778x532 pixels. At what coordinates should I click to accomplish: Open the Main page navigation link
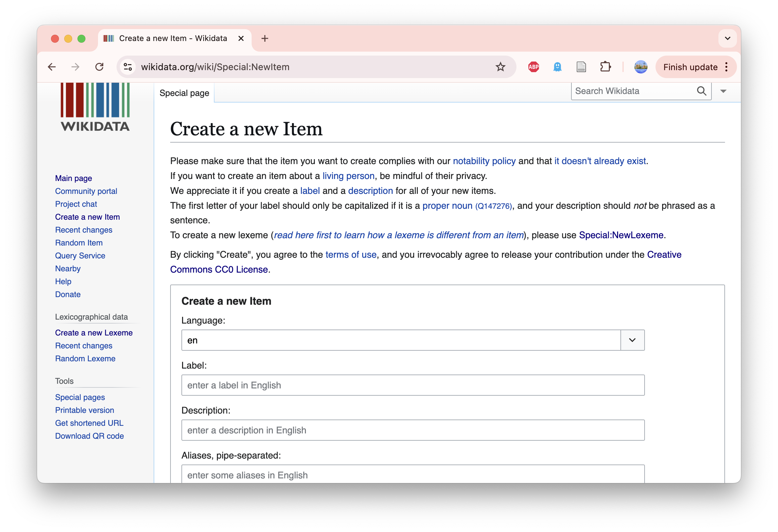click(73, 178)
